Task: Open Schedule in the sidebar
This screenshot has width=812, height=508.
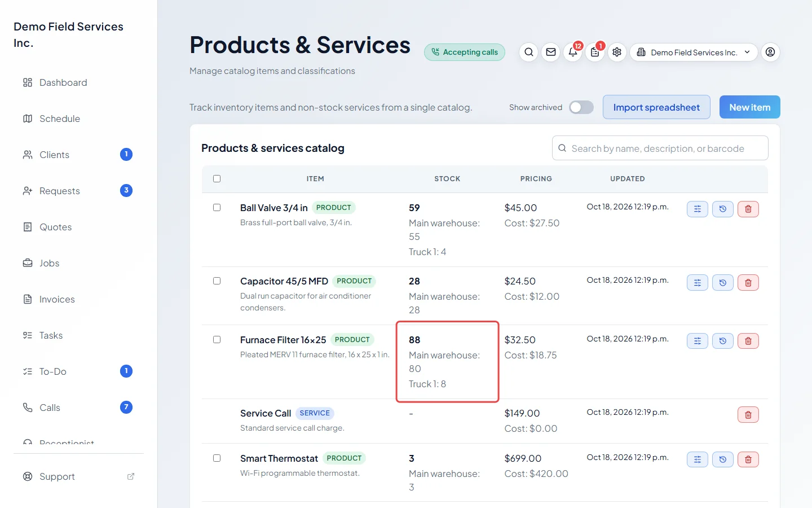Action: coord(78,119)
